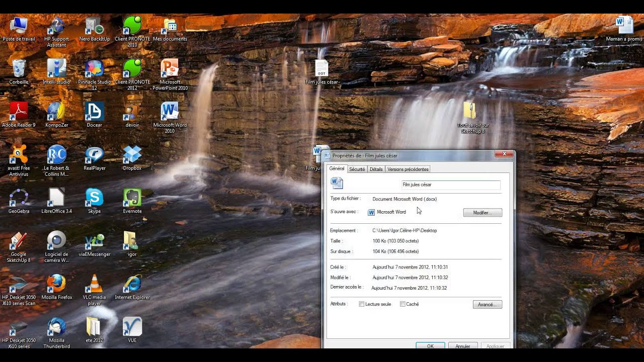Open the Avancé... attributes dialog
Viewport: 644px width, 362px height.
tap(488, 305)
